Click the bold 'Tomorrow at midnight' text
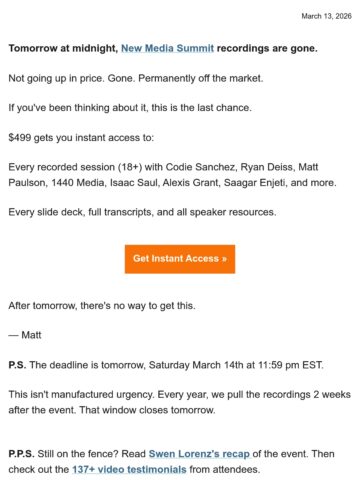The width and height of the screenshot is (360, 480). (x=63, y=48)
